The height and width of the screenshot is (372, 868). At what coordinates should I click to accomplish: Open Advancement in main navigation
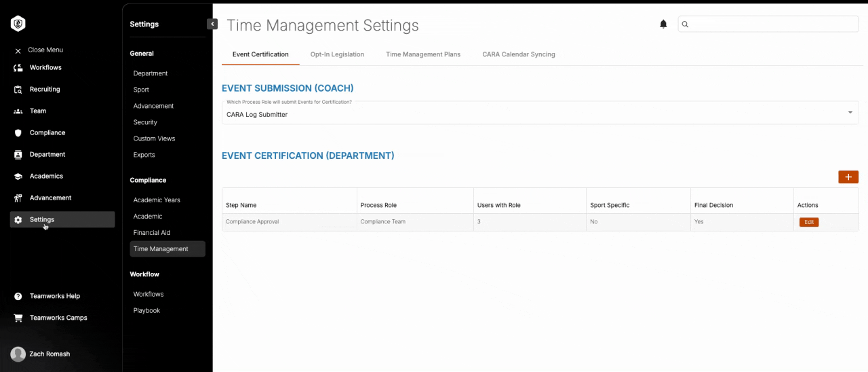(x=50, y=198)
